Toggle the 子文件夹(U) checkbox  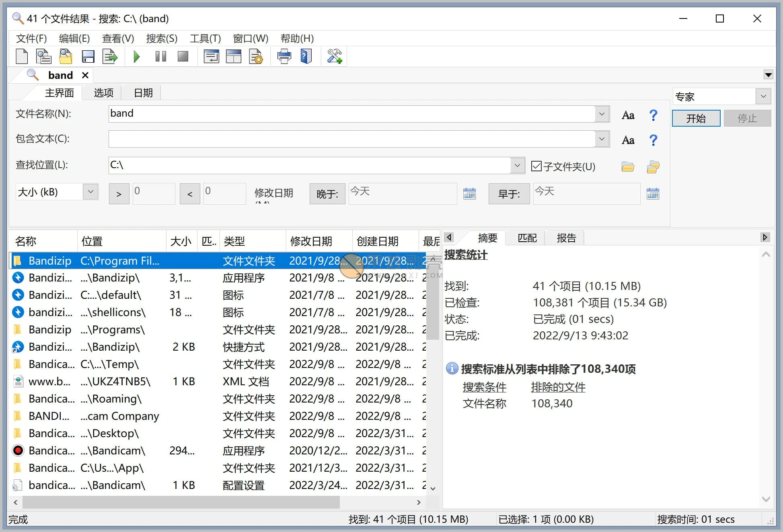(x=536, y=166)
